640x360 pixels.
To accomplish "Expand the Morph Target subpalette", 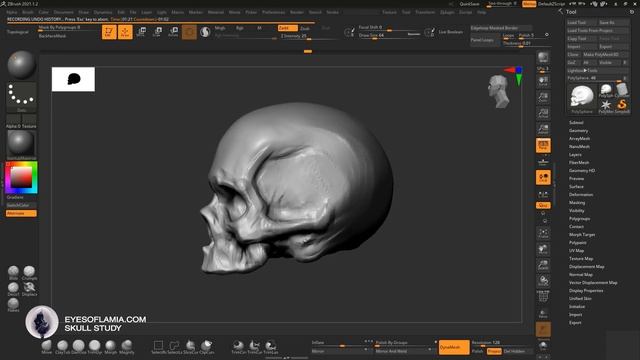I will pos(582,235).
